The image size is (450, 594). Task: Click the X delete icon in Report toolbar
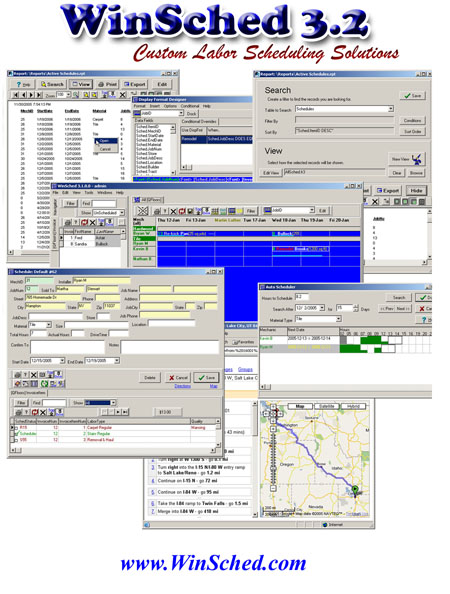(122, 95)
